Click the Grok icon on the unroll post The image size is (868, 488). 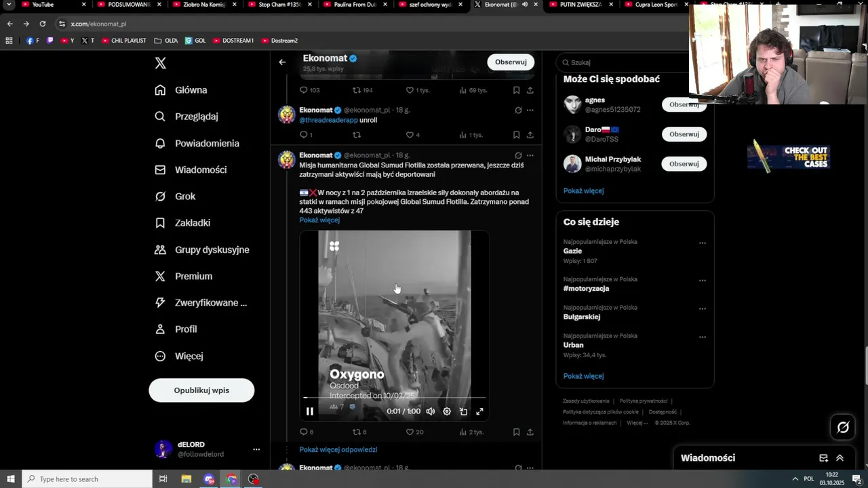click(x=518, y=110)
